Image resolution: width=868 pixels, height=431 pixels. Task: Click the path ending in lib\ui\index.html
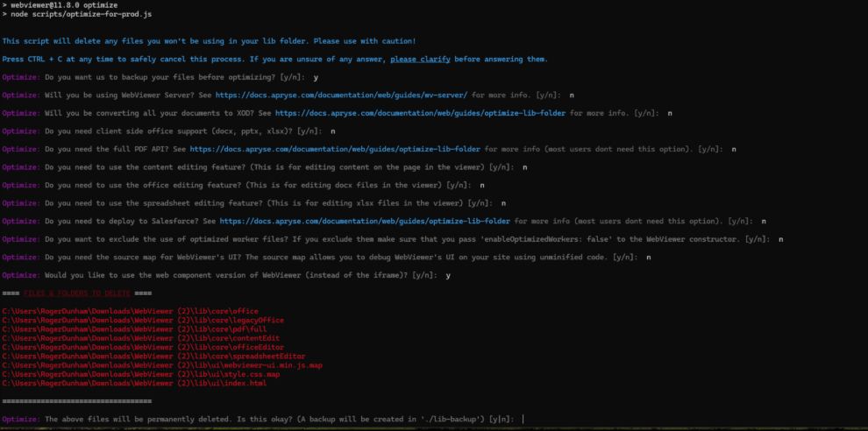(134, 383)
